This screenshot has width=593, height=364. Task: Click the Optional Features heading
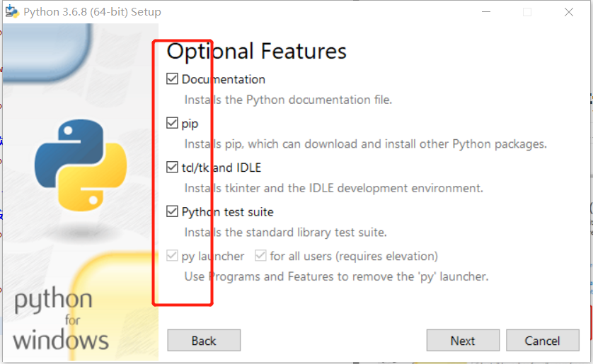click(257, 52)
